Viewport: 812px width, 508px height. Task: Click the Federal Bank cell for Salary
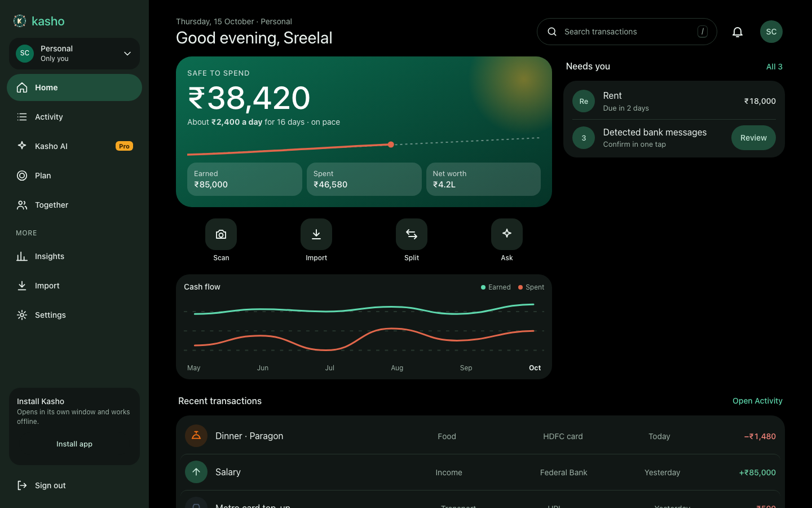click(x=563, y=472)
